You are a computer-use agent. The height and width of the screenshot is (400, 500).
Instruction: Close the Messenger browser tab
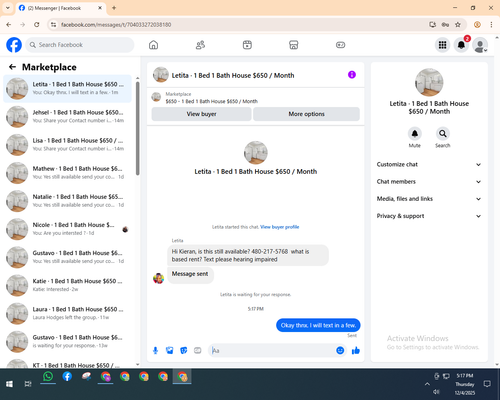click(x=100, y=8)
